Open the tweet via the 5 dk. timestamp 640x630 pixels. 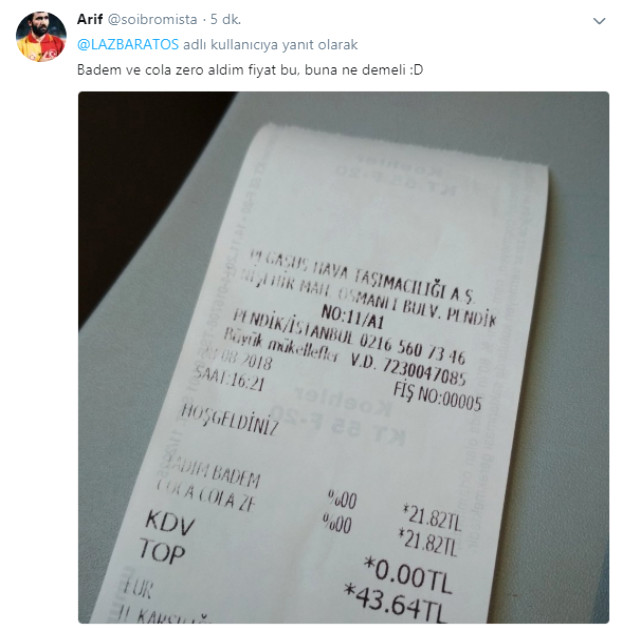(226, 19)
